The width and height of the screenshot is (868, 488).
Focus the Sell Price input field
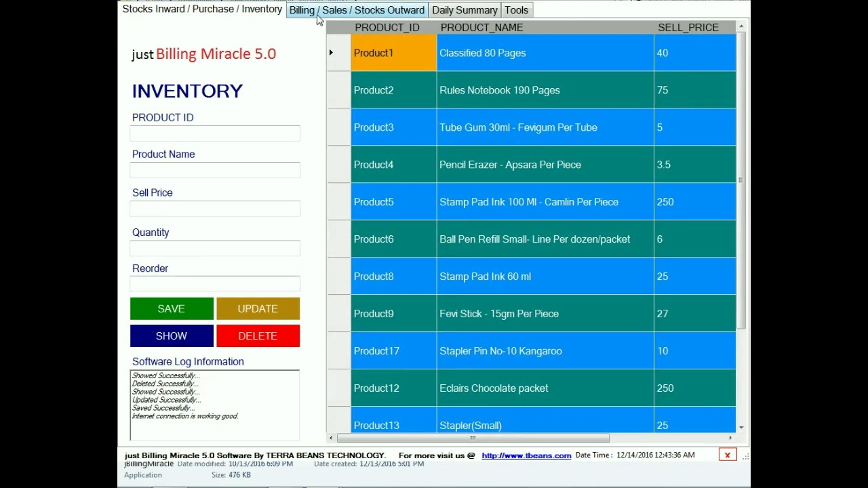point(215,209)
